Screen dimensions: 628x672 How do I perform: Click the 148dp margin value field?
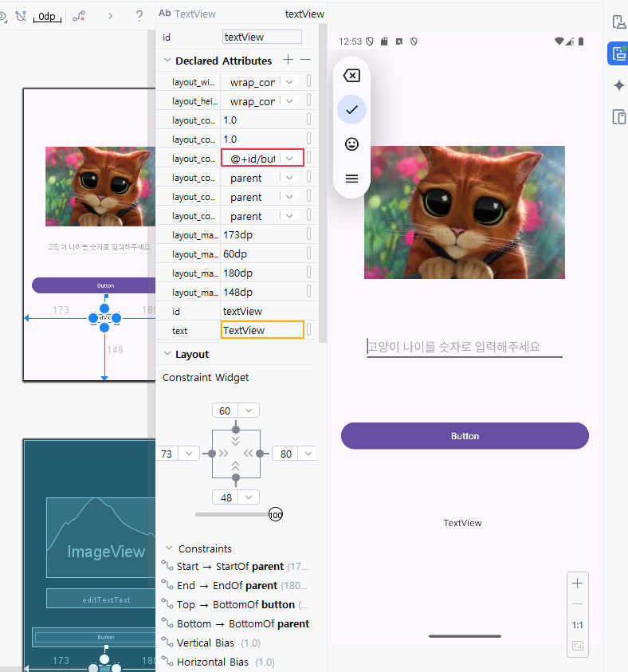(262, 292)
